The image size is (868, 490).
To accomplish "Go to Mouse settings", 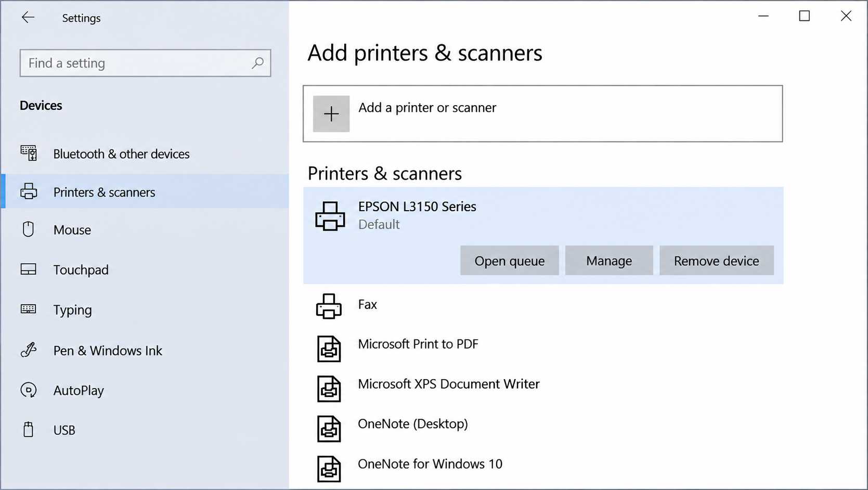I will 145,229.
